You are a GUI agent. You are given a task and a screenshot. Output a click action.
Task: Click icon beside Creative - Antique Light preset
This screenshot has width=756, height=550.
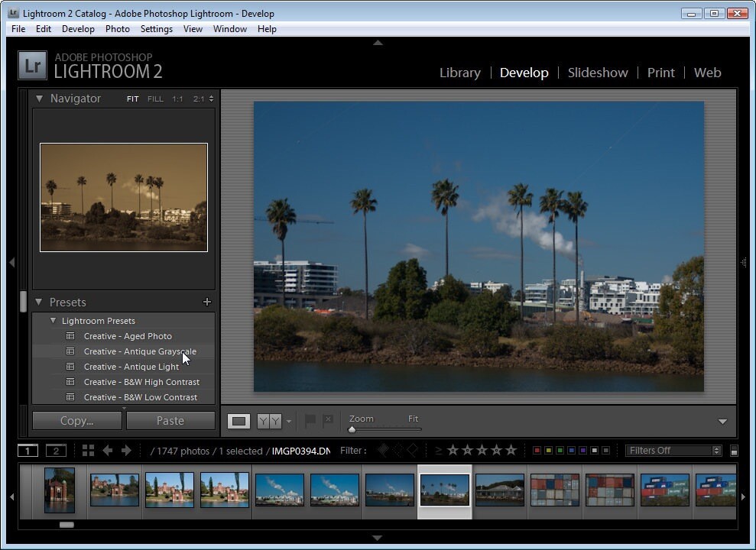point(70,367)
